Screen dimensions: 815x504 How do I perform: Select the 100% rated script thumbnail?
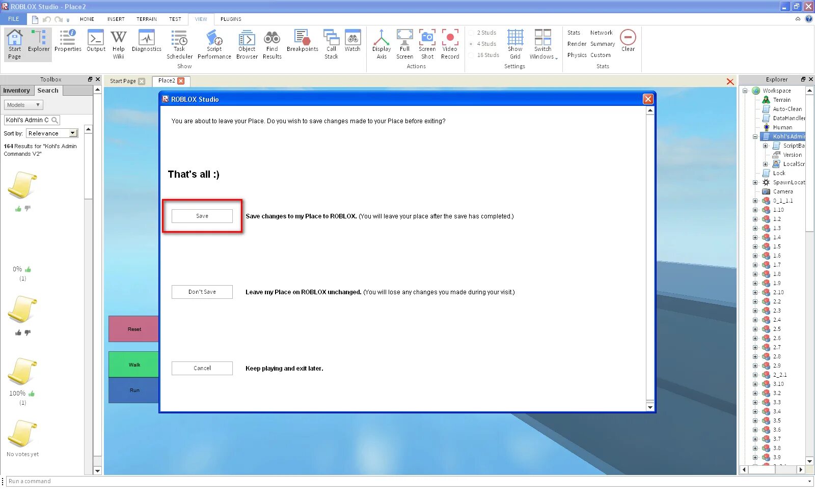pyautogui.click(x=22, y=371)
